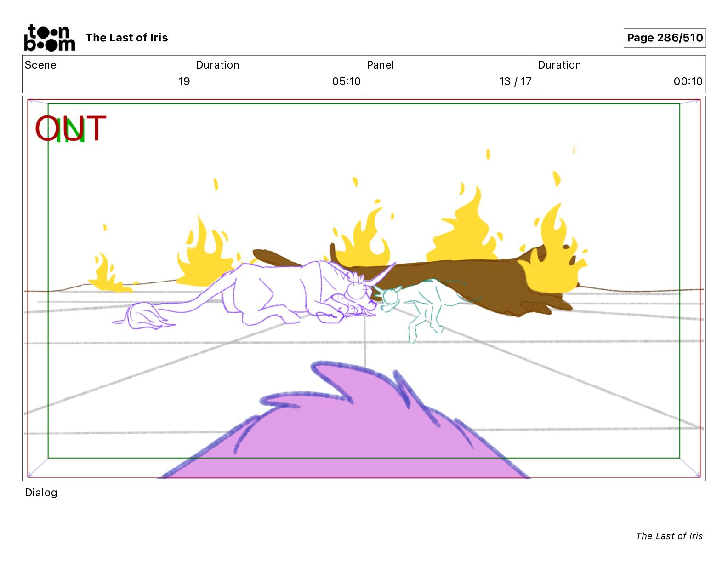Click the Panel 13 / 17 value

515,81
